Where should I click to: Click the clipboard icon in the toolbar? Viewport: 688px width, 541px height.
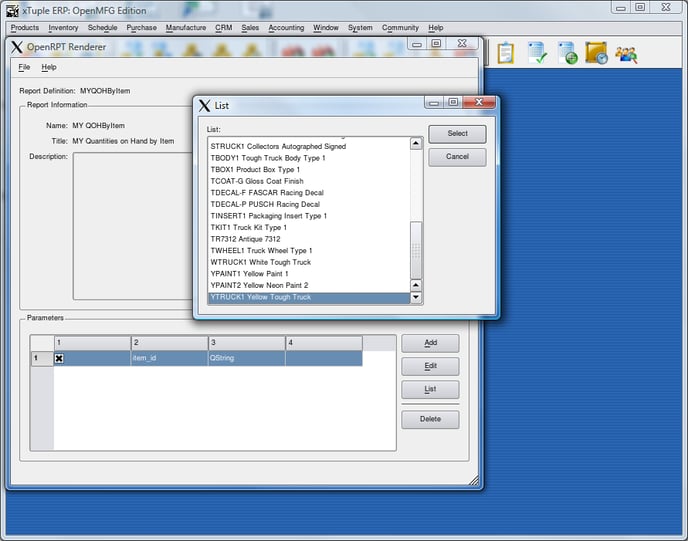tap(506, 54)
